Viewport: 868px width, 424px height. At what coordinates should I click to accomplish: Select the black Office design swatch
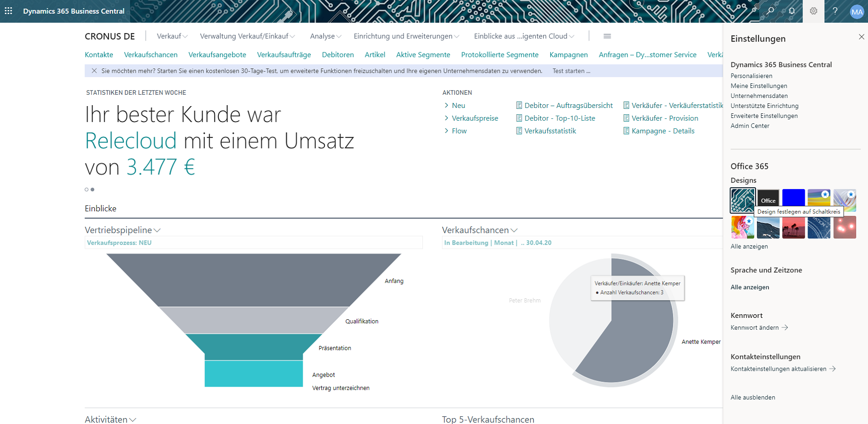tap(768, 198)
